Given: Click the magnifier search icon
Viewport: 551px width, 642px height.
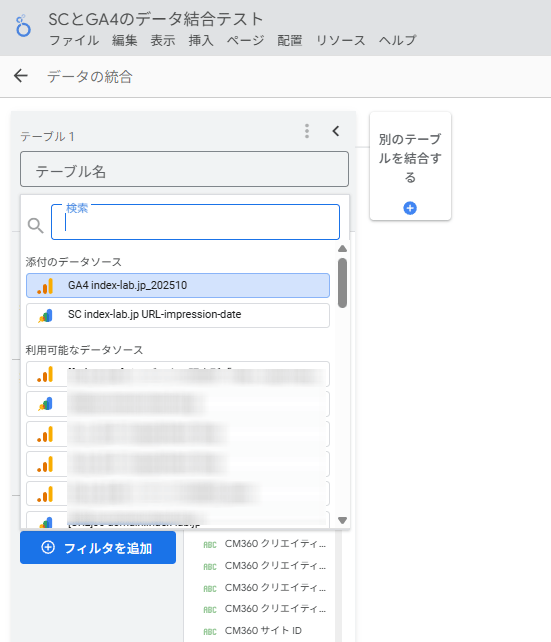Looking at the screenshot, I should (36, 225).
